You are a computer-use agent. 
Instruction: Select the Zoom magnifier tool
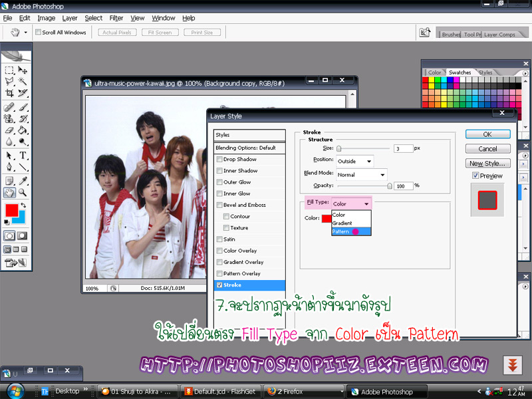23,193
